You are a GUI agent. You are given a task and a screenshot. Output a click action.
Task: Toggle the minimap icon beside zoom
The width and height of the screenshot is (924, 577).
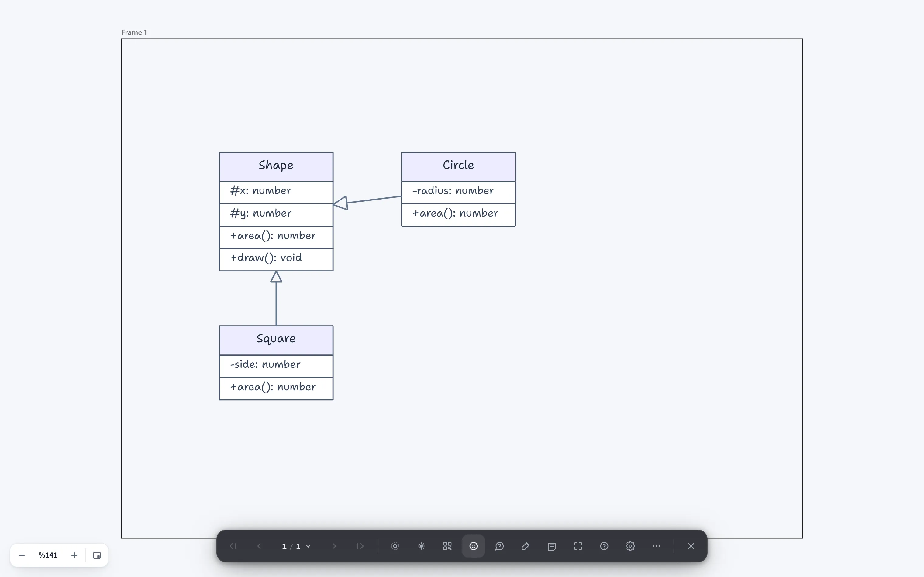click(x=97, y=555)
